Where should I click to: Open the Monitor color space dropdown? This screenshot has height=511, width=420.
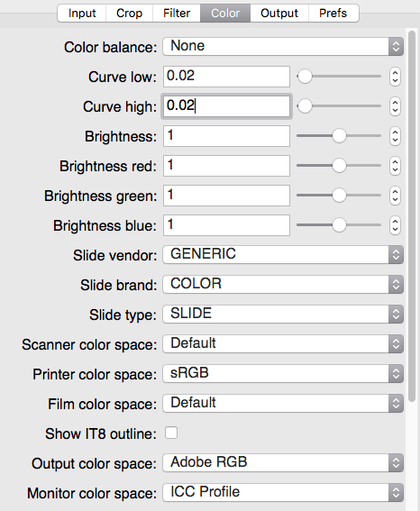(283, 492)
